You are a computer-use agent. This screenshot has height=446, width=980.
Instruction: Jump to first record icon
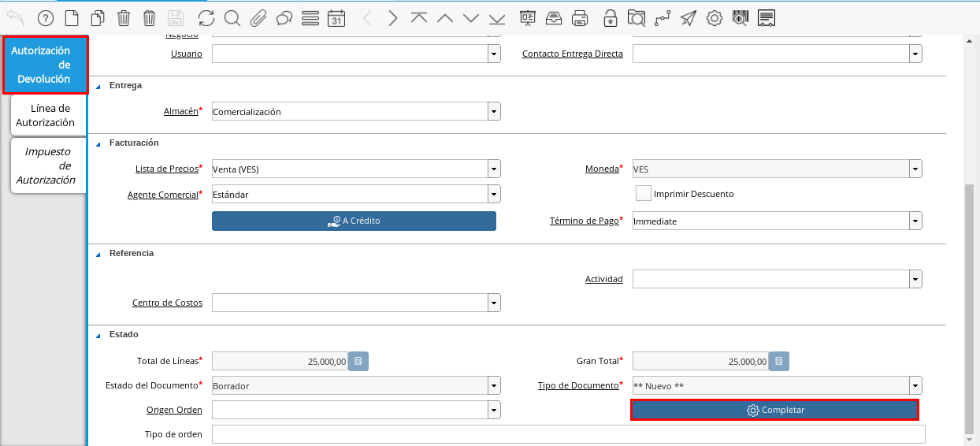click(x=419, y=17)
